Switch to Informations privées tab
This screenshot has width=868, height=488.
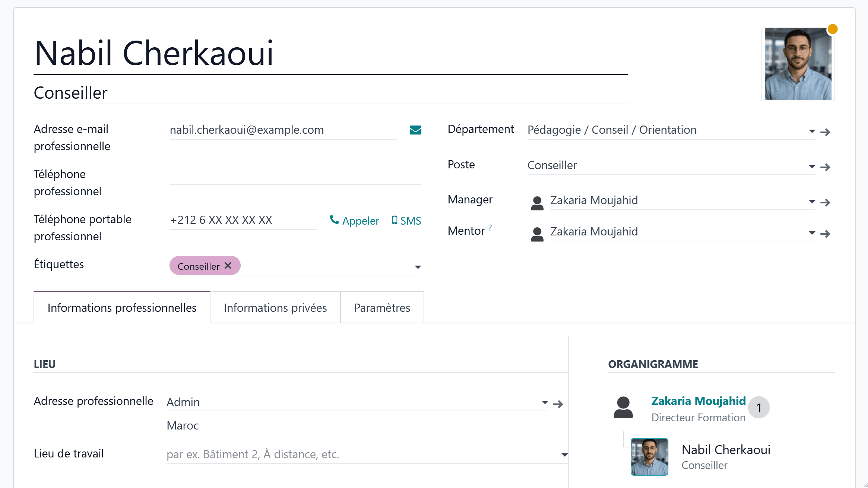pyautogui.click(x=275, y=308)
